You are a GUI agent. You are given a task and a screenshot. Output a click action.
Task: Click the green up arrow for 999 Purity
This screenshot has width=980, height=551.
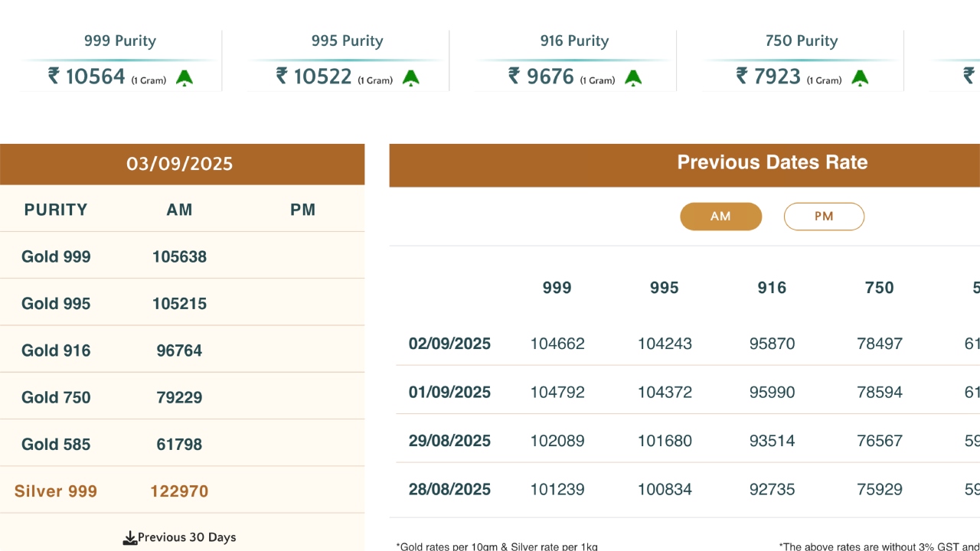click(x=185, y=78)
